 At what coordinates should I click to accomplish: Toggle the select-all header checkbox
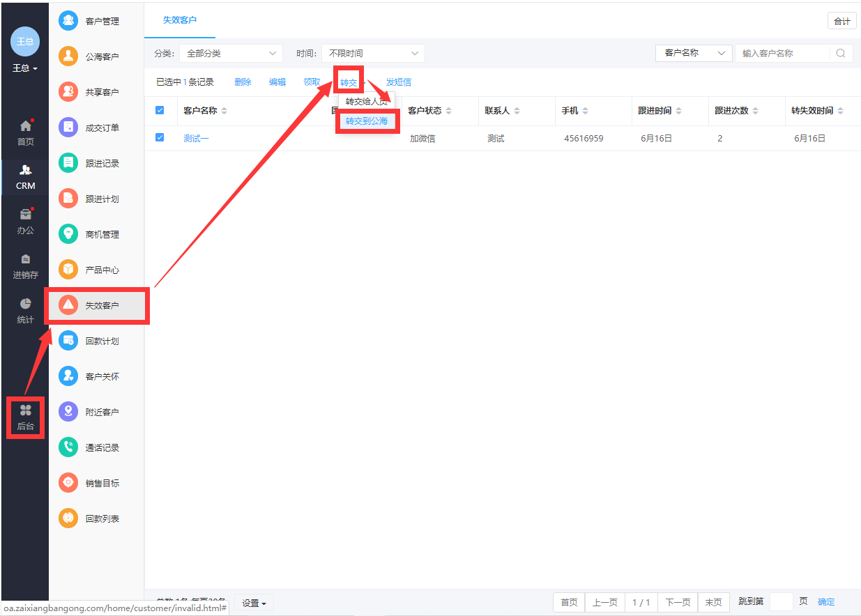click(160, 110)
